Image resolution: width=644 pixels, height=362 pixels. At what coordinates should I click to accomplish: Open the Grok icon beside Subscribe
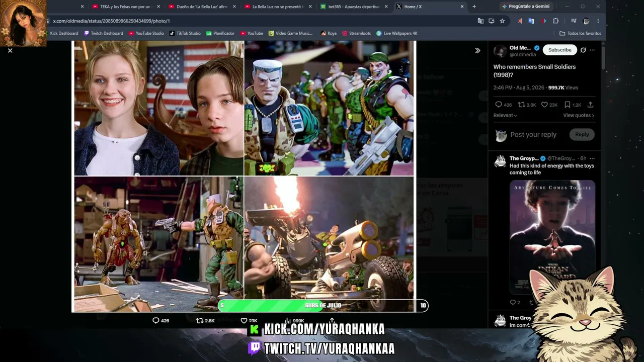tap(583, 50)
